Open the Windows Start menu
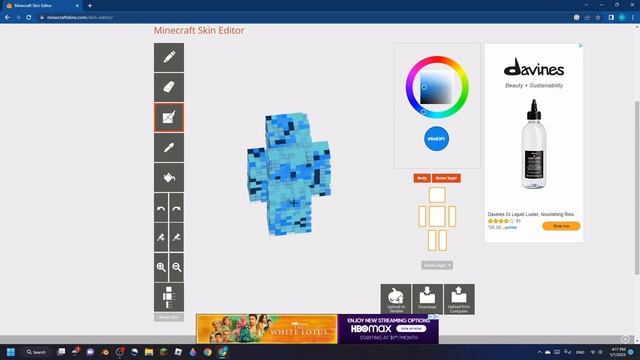The height and width of the screenshot is (360, 640). click(x=11, y=352)
